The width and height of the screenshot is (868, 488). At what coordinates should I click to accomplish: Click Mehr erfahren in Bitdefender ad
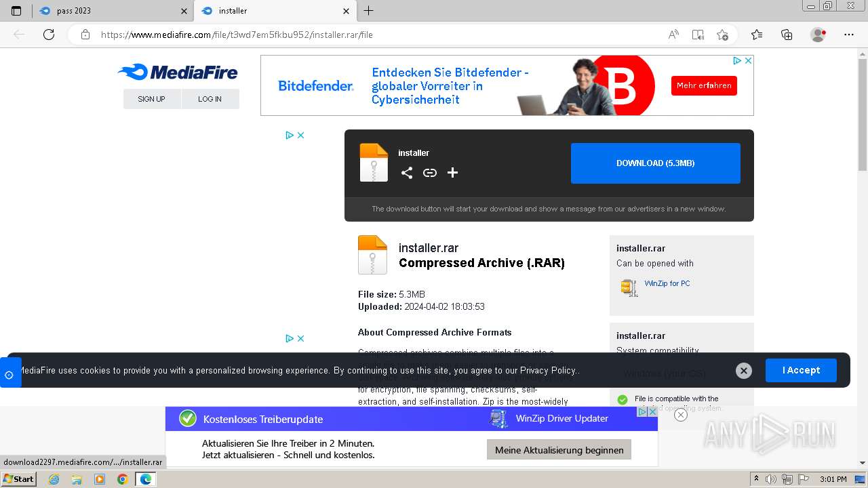point(704,85)
